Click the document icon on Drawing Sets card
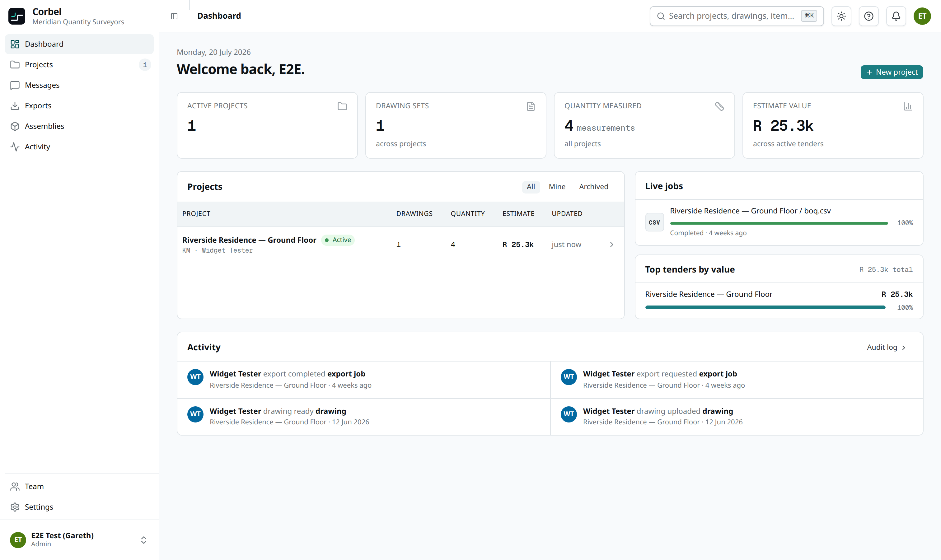The image size is (941, 560). click(x=530, y=106)
